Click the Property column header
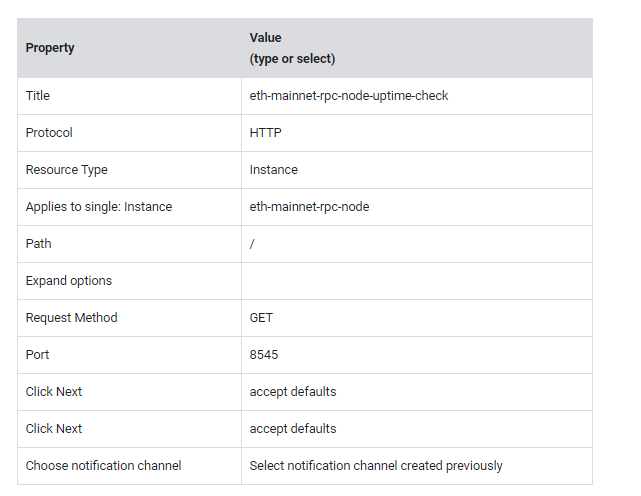The width and height of the screenshot is (641, 496). [50, 48]
